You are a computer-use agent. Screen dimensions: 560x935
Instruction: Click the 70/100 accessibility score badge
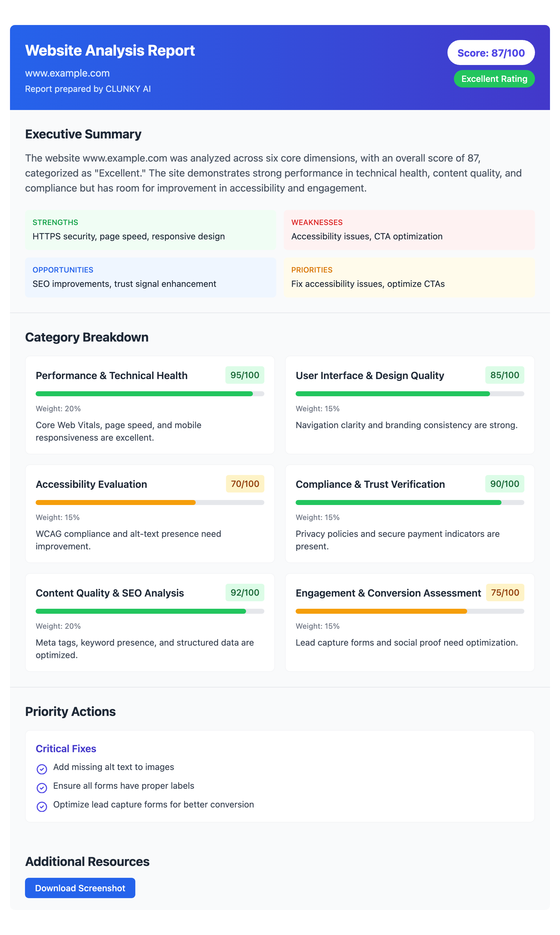pyautogui.click(x=245, y=484)
